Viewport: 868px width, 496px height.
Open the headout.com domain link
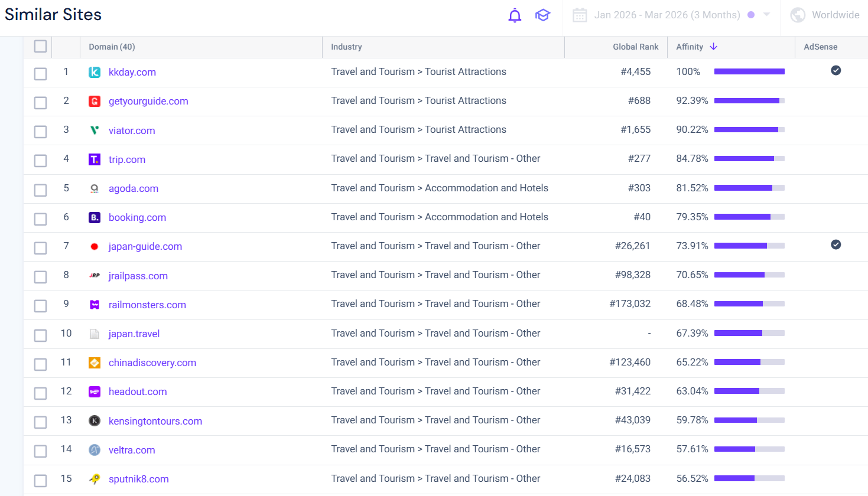[138, 391]
